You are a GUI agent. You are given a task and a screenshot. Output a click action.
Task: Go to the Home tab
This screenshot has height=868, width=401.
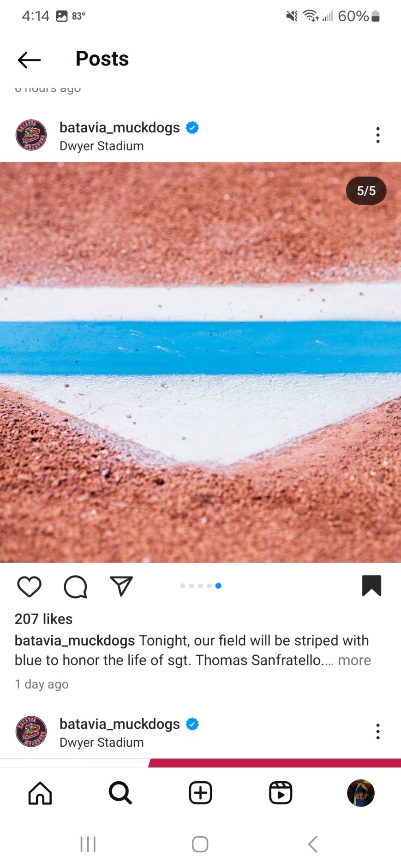click(40, 793)
